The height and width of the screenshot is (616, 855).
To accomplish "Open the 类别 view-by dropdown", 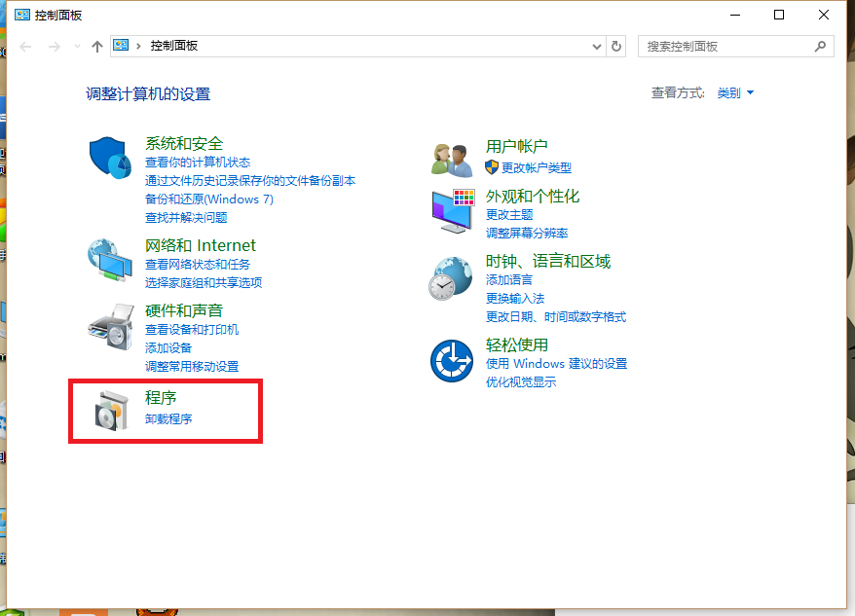I will coord(735,93).
